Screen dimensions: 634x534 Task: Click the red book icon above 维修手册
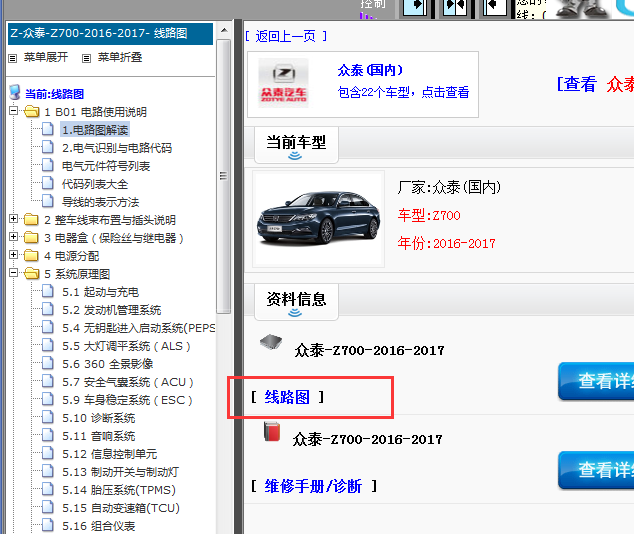point(272,432)
